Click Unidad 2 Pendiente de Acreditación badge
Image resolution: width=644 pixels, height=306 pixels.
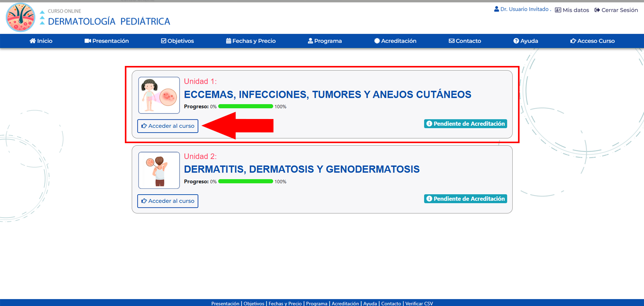point(465,199)
